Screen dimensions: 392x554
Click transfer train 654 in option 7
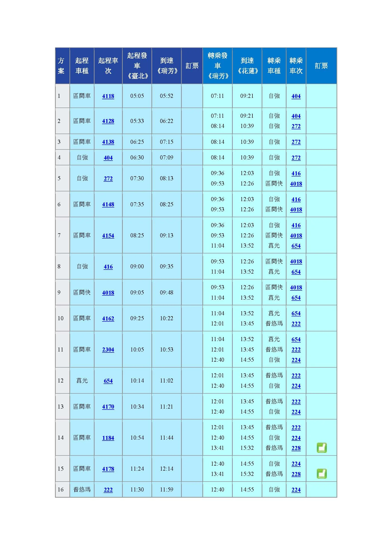click(296, 246)
